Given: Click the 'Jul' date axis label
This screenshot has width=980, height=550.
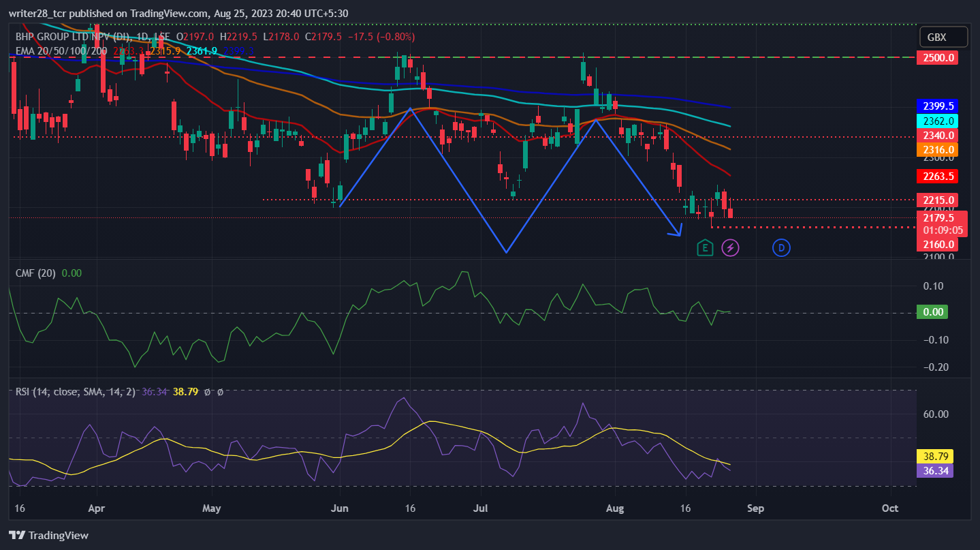Looking at the screenshot, I should pos(480,508).
